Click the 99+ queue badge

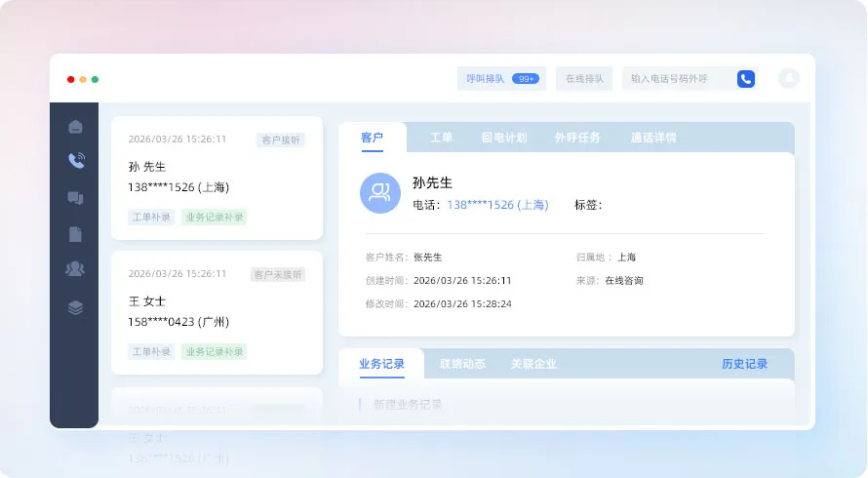(526, 79)
